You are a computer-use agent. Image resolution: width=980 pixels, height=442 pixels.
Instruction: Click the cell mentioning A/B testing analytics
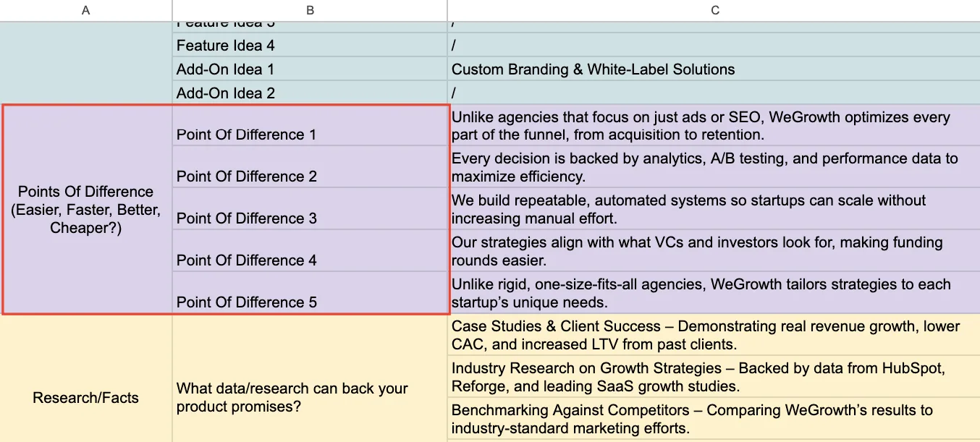pos(714,167)
